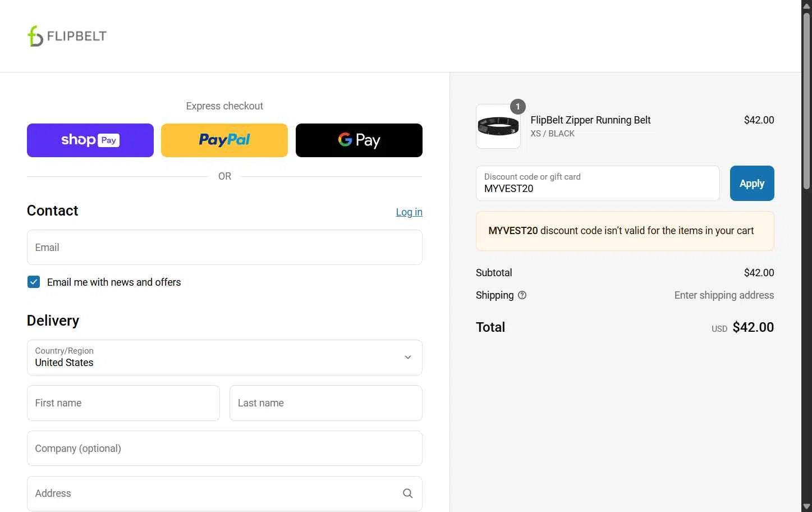Click the address search magnifier icon
Image resolution: width=812 pixels, height=512 pixels.
[x=408, y=493]
